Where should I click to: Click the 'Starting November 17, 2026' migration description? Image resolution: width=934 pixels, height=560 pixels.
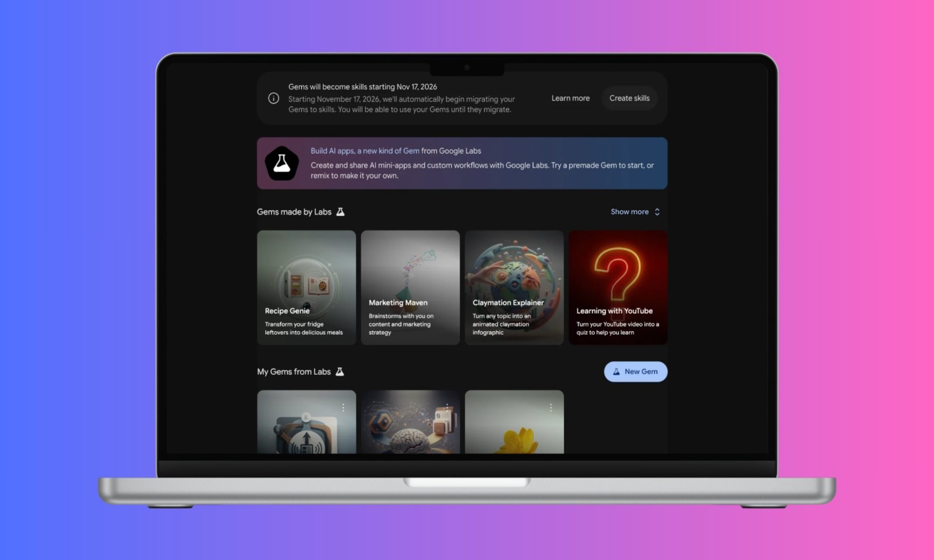pos(401,104)
